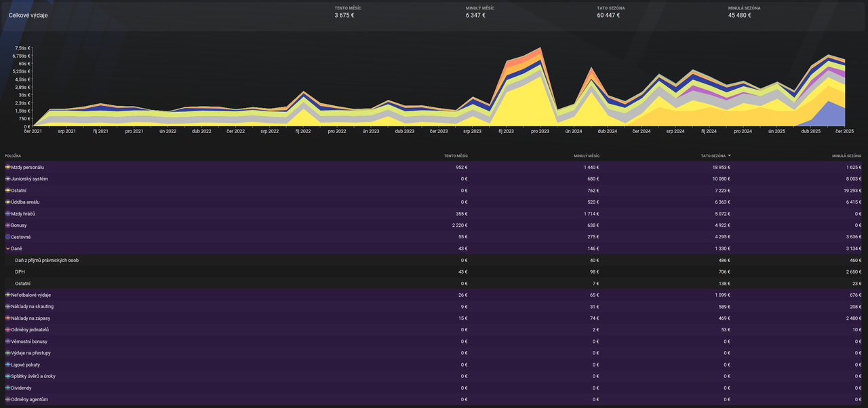Image resolution: width=868 pixels, height=408 pixels.
Task: Sort by the Položka column header
Action: tap(13, 155)
